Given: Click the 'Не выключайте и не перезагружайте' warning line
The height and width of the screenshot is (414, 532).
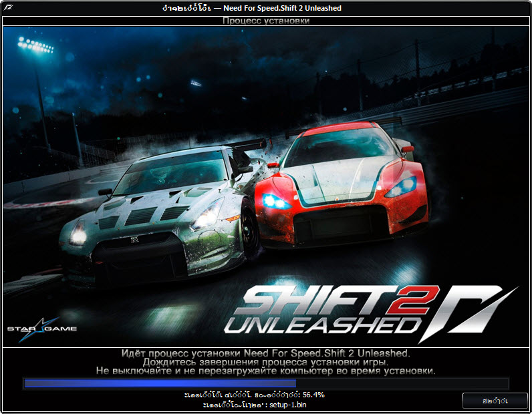Looking at the screenshot, I should click(265, 371).
